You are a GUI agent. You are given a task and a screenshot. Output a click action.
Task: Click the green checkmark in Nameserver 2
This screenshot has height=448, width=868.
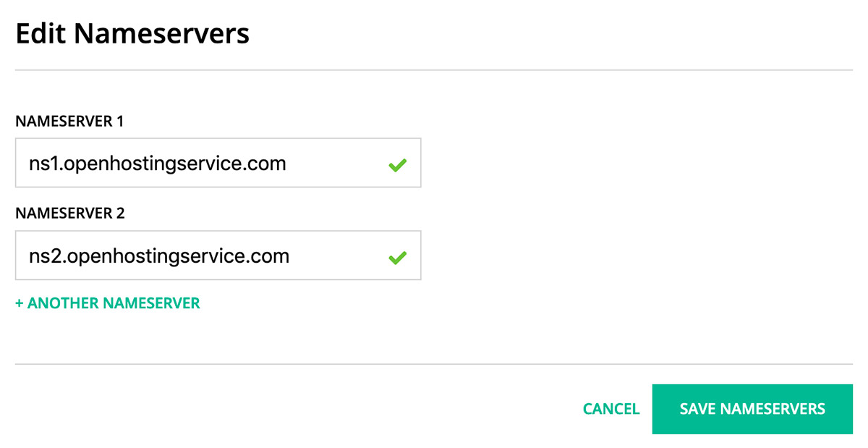pyautogui.click(x=397, y=257)
